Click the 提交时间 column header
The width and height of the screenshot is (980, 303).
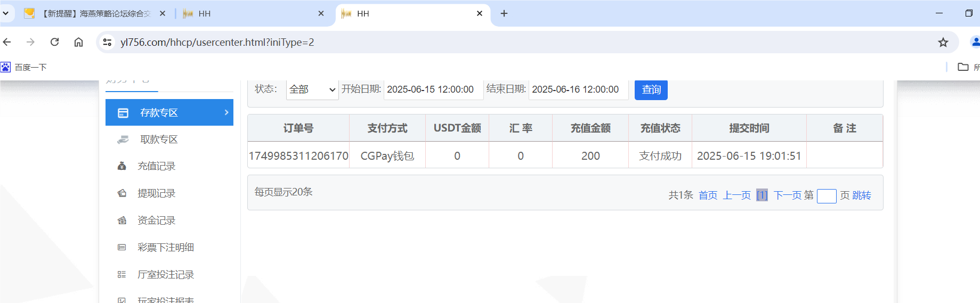pyautogui.click(x=749, y=128)
